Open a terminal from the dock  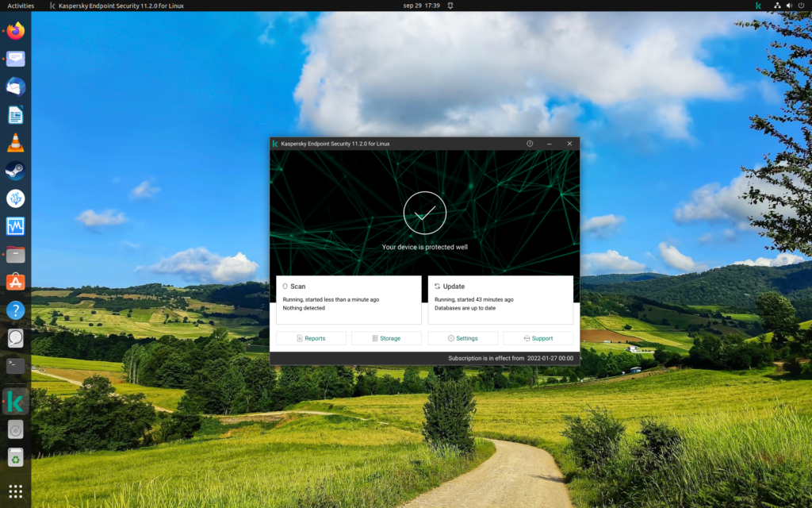point(14,365)
